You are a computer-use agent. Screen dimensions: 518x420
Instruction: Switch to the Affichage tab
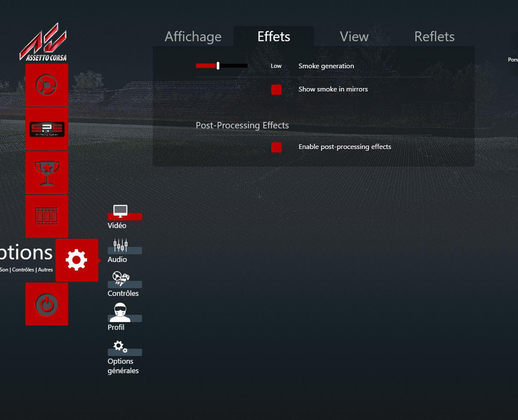coord(193,37)
